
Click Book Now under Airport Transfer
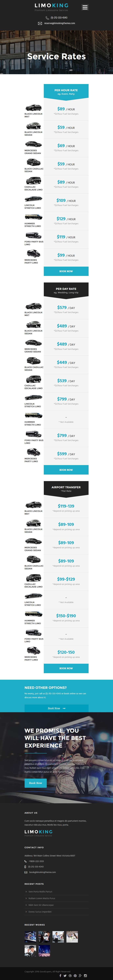(x=66, y=668)
